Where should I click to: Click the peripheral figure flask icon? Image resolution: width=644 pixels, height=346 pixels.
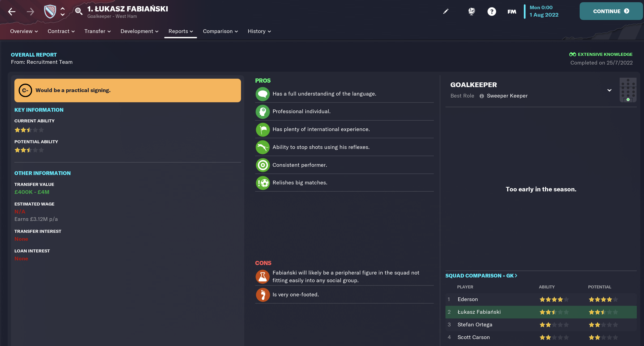point(263,277)
